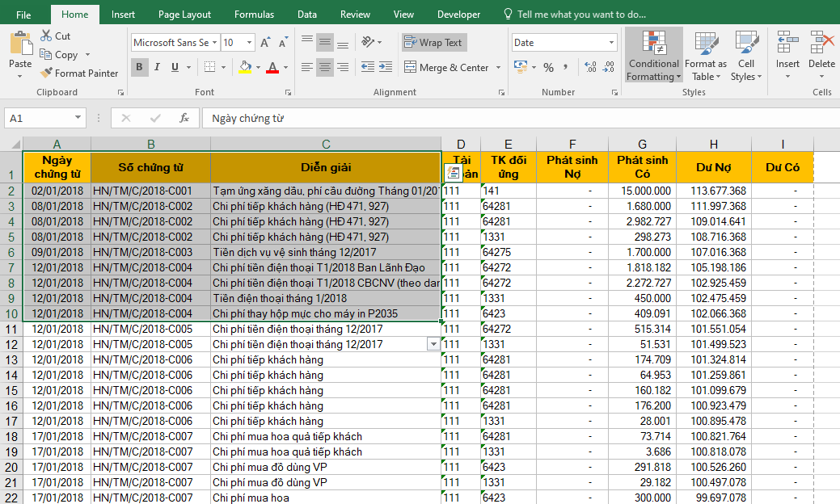Toggle Italic formatting
This screenshot has height=504, width=840.
pyautogui.click(x=157, y=68)
